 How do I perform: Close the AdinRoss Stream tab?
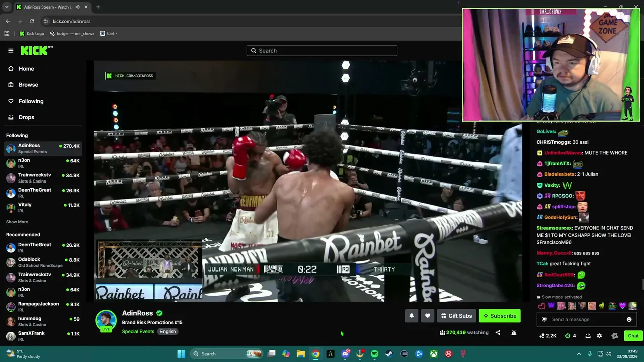(86, 7)
